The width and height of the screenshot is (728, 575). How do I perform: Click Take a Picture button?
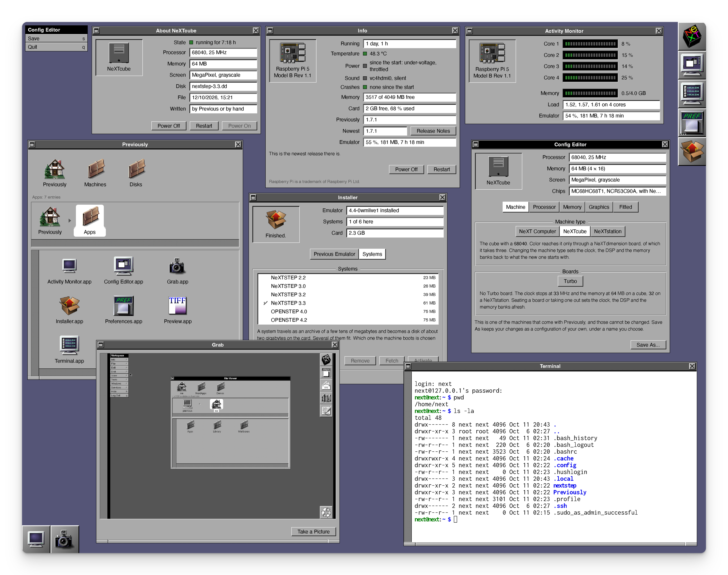click(x=313, y=532)
